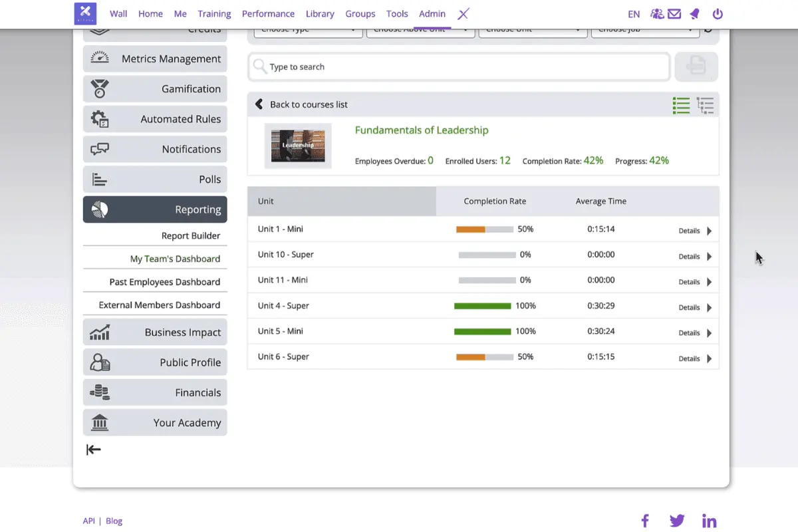The image size is (798, 532).
Task: Open the Choose Job dropdown
Action: [645, 33]
